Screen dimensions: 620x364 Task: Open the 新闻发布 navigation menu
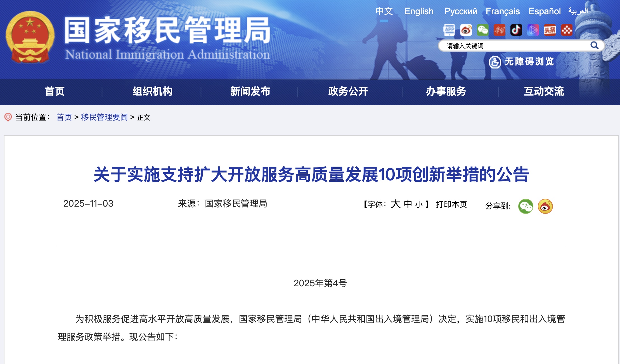coord(250,91)
